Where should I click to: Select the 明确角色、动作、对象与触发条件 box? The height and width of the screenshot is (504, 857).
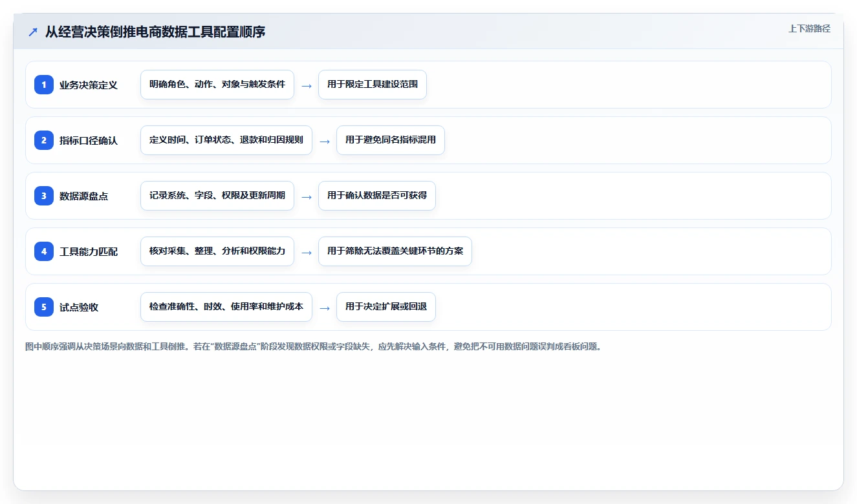(x=217, y=85)
